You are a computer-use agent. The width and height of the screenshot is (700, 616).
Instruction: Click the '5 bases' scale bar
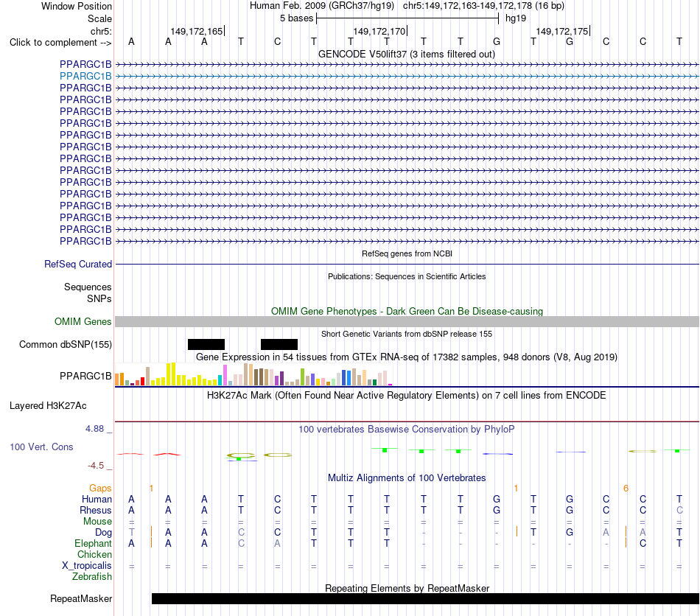point(407,18)
